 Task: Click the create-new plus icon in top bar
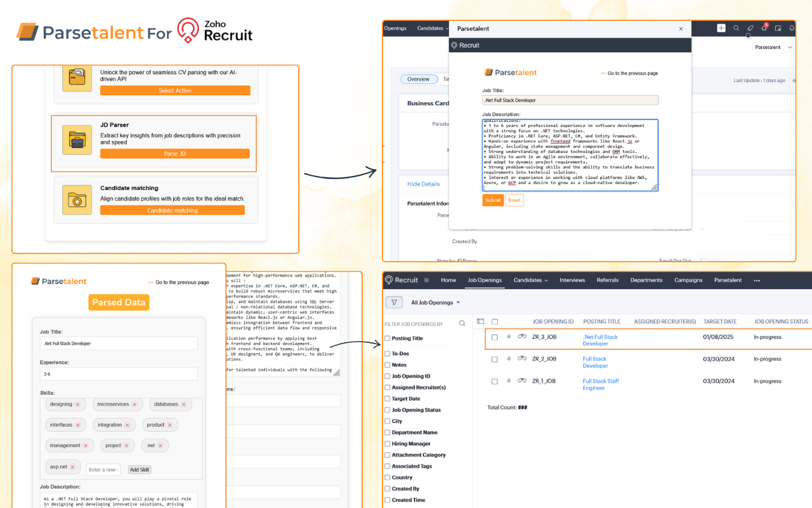721,28
